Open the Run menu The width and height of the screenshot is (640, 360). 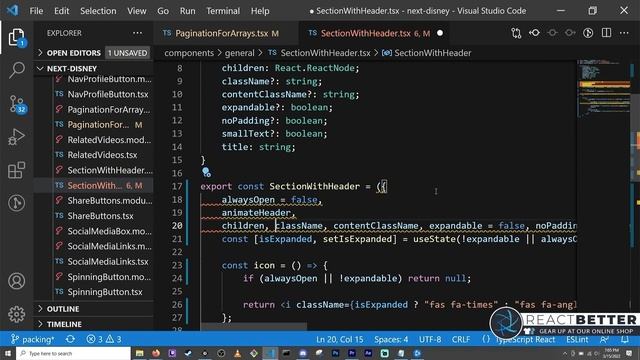point(187,11)
